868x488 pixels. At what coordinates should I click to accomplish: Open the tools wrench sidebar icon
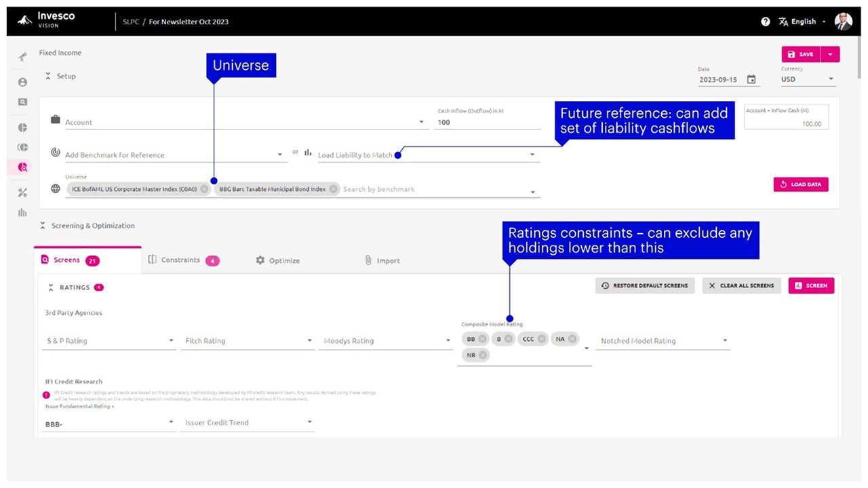tap(22, 192)
